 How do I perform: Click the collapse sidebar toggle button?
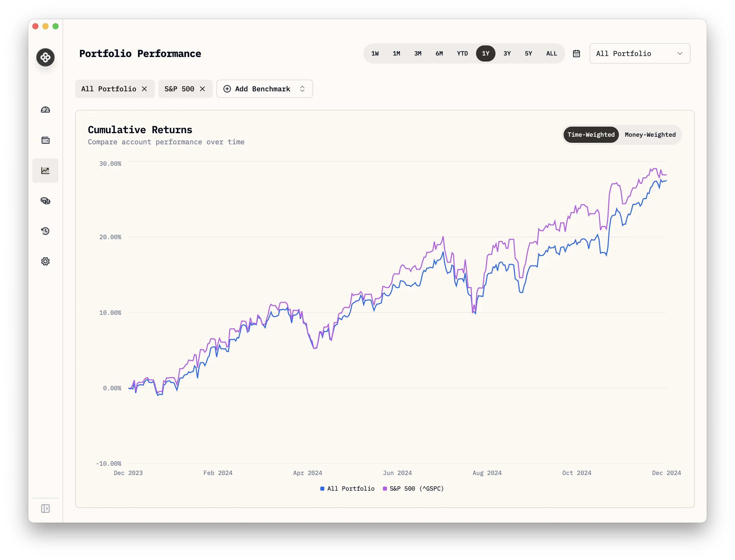click(x=46, y=508)
